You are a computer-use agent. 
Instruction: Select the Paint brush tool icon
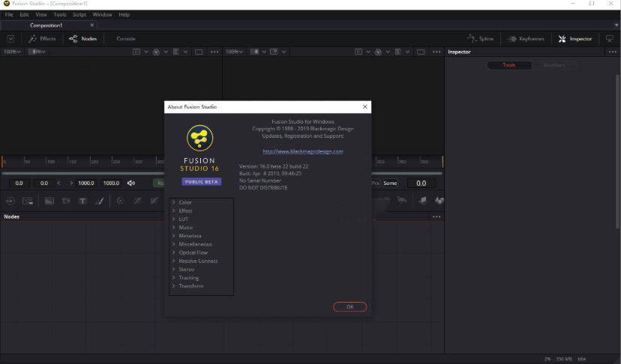(99, 201)
